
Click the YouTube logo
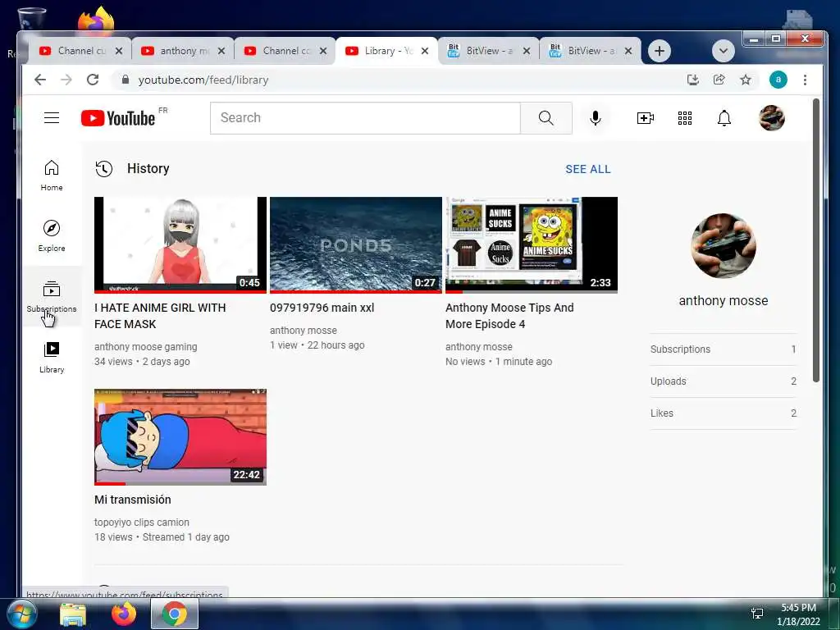coord(118,118)
